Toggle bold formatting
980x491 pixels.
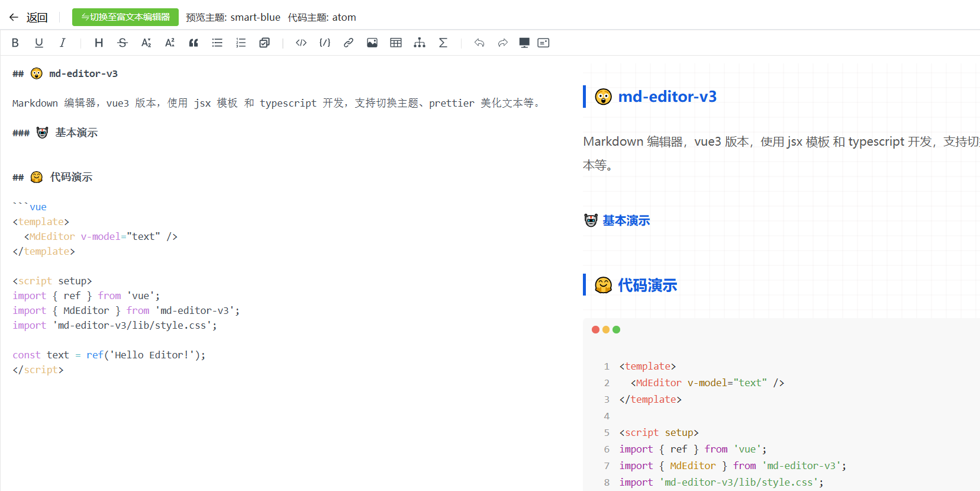(15, 43)
